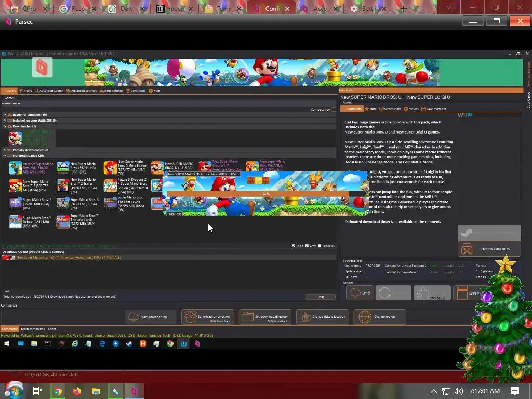Switch to Batch commands tab
The image size is (532, 399).
coord(33,329)
